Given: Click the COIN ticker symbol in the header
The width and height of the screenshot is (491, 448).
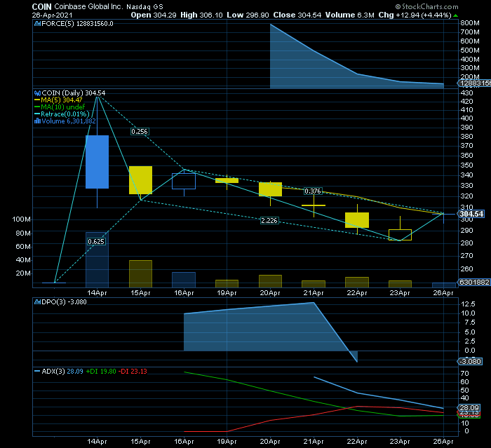Looking at the screenshot, I should point(41,6).
